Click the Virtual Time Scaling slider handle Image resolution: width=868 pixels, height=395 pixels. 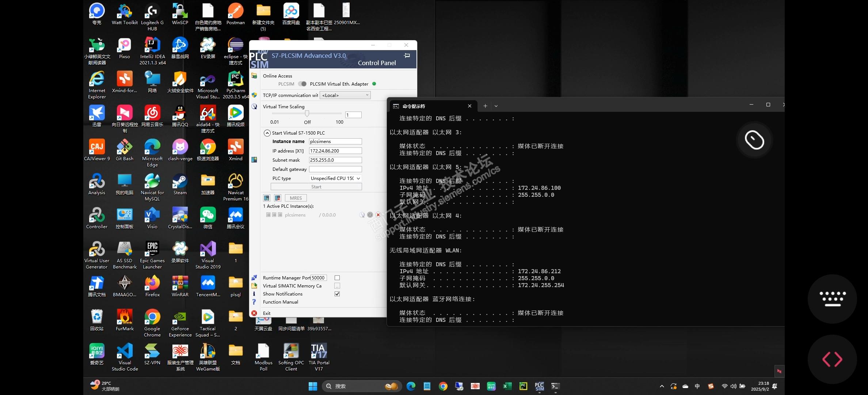coord(307,114)
